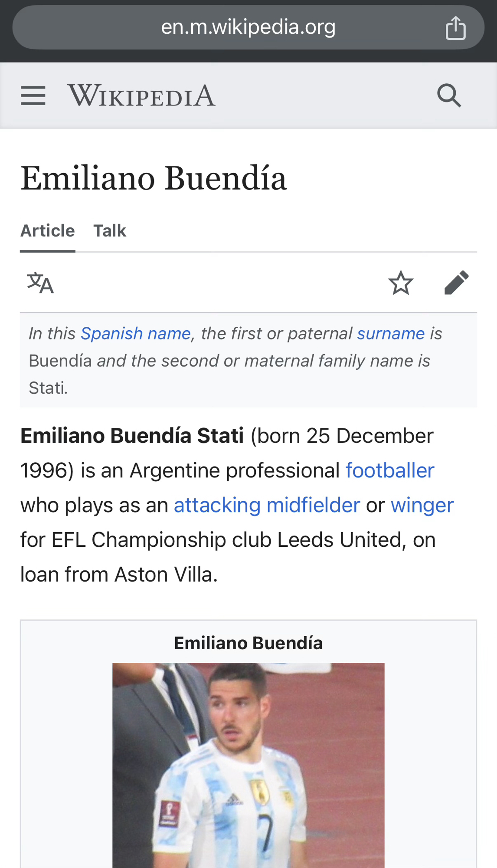Tap the infobox title Emiliano Buendía

coord(248,643)
